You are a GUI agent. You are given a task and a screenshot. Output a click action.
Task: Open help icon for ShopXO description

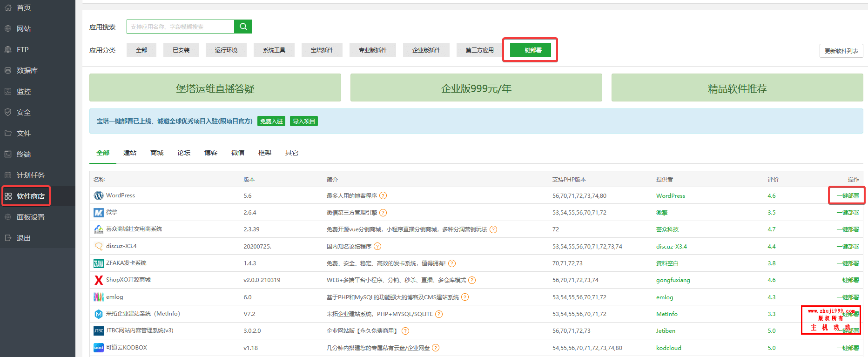click(472, 280)
